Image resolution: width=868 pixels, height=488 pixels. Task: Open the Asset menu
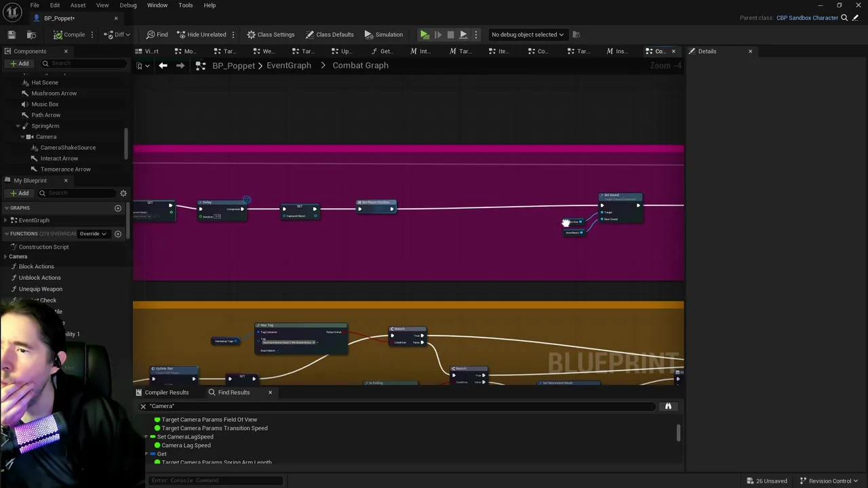click(78, 5)
